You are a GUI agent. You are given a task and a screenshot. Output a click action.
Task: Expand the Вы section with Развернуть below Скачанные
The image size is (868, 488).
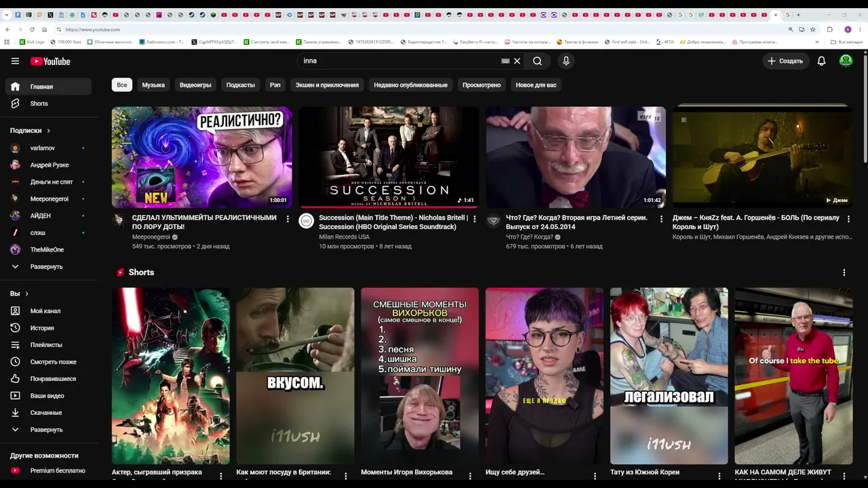click(x=47, y=430)
